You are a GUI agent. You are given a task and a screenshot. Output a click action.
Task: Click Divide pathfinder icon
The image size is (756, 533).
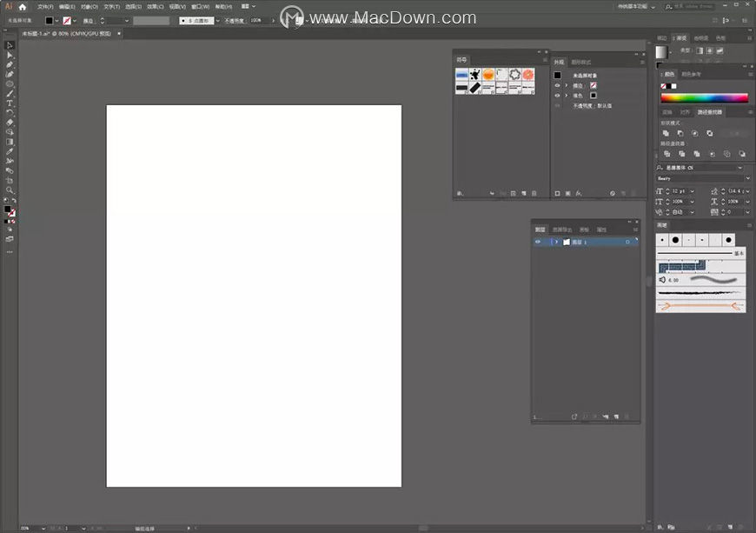pyautogui.click(x=667, y=154)
